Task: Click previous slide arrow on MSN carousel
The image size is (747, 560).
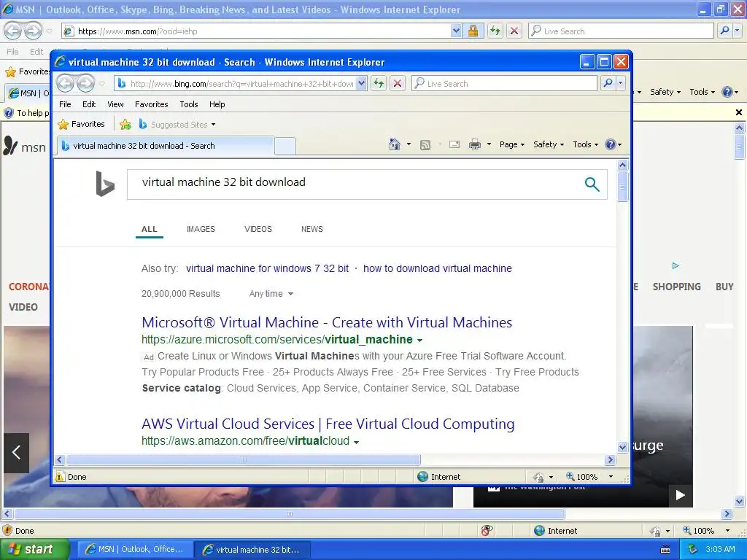Action: click(x=16, y=452)
